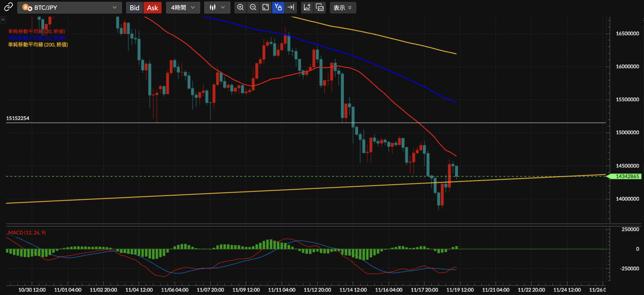Open the 表示 display menu
This screenshot has height=295, width=644.
tap(342, 8)
